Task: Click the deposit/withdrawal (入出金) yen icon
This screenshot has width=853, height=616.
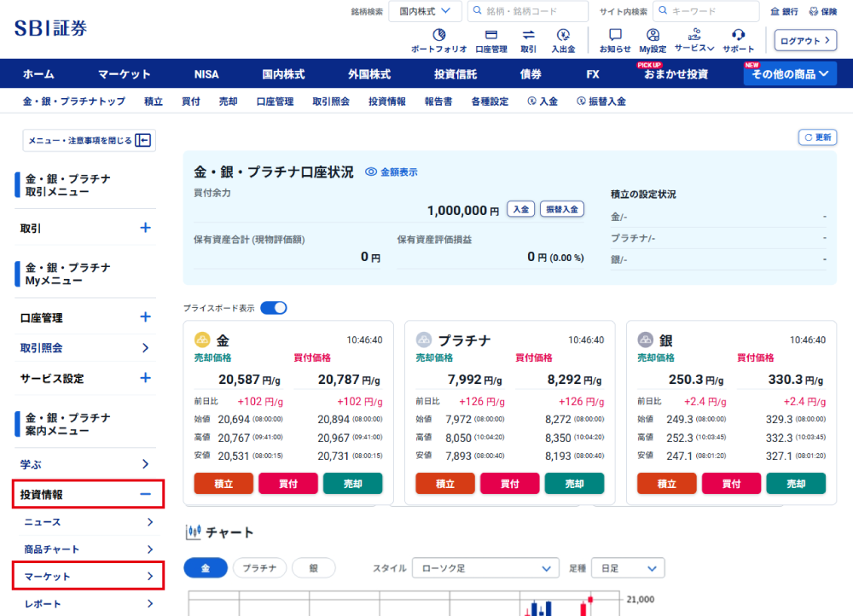Action: (x=563, y=36)
